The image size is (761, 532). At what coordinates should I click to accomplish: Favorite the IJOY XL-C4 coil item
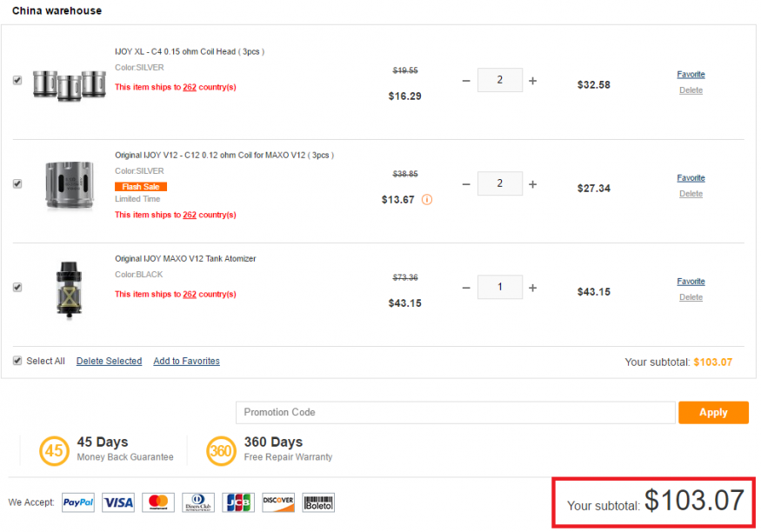(x=691, y=74)
